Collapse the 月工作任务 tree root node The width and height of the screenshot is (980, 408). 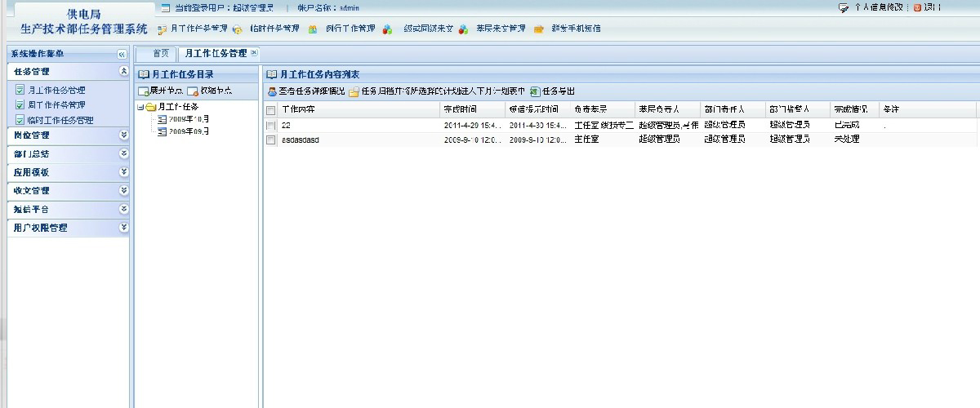tap(140, 107)
